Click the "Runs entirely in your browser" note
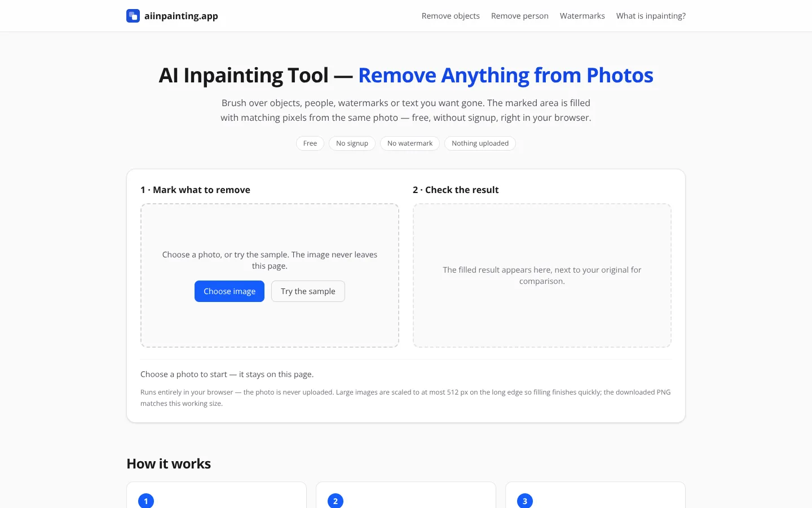Screen dimensions: 812x508 [x=405, y=398]
